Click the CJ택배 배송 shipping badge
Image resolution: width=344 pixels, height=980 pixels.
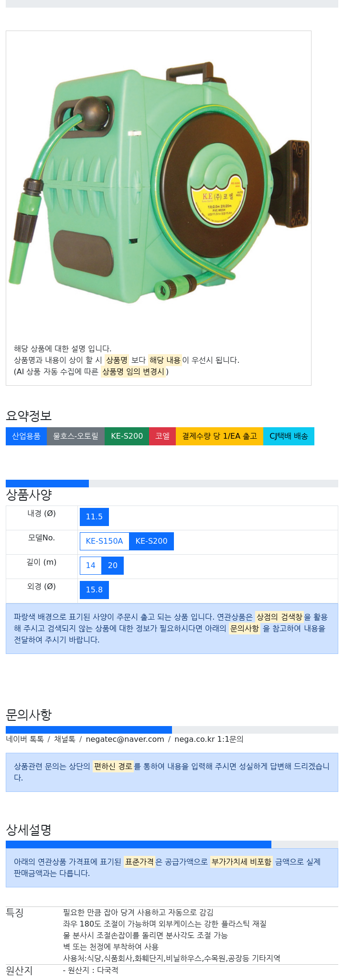click(289, 436)
